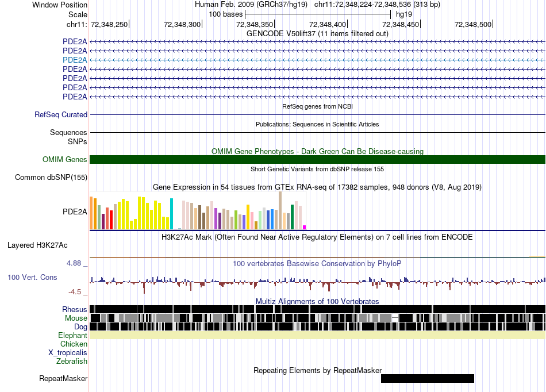Click the Layered H3K27Ac label
The height and width of the screenshot is (392, 546).
tap(37, 245)
